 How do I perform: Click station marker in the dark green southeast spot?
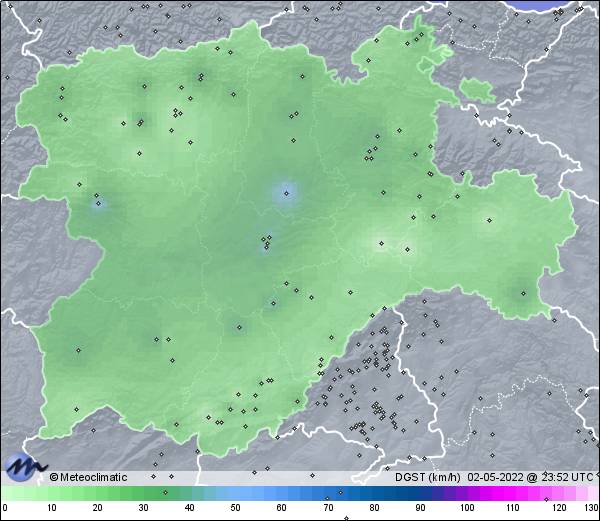(x=523, y=294)
